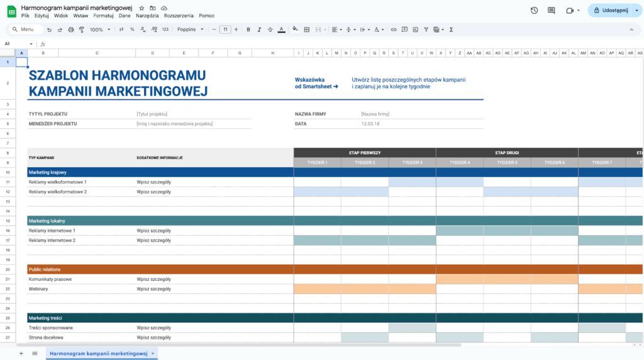Insert a chart using toolbar icon
The height and width of the screenshot is (360, 644).
pos(415,30)
